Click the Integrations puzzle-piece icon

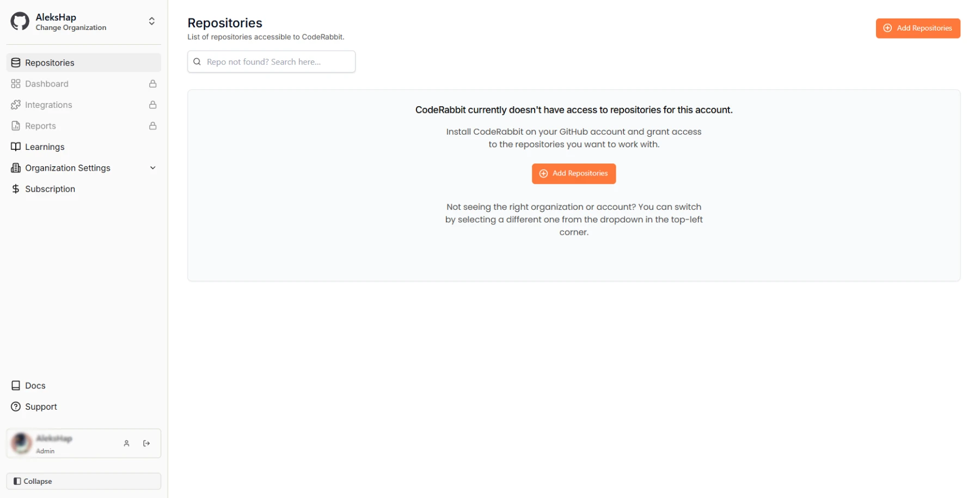pyautogui.click(x=15, y=105)
